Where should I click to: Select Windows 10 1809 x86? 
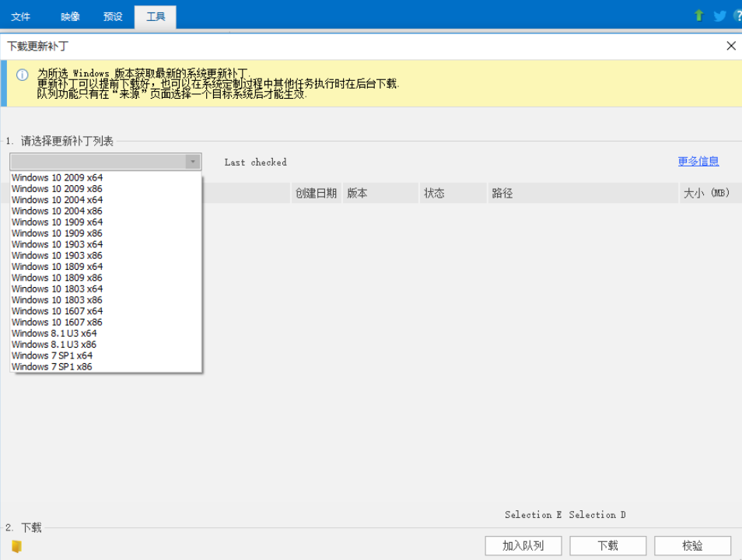coord(106,278)
